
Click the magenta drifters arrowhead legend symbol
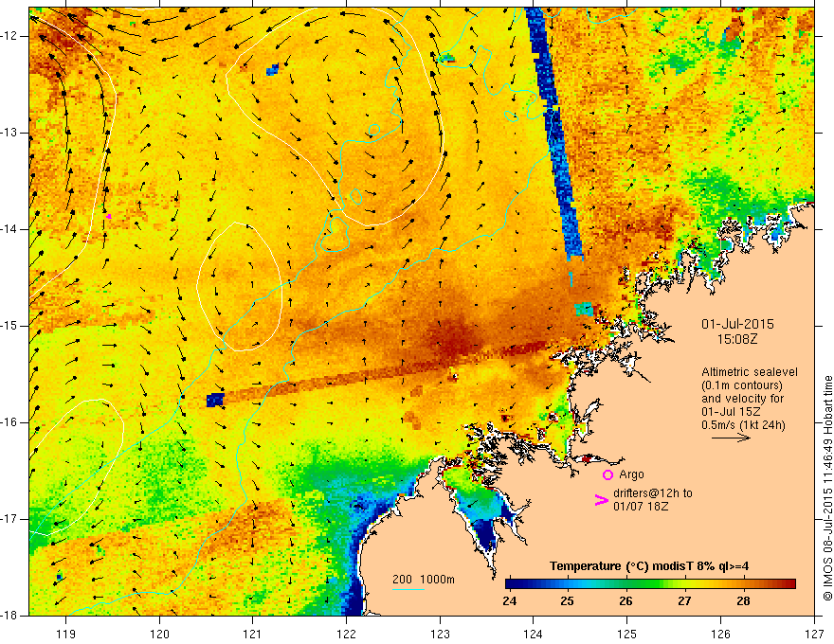(x=601, y=499)
